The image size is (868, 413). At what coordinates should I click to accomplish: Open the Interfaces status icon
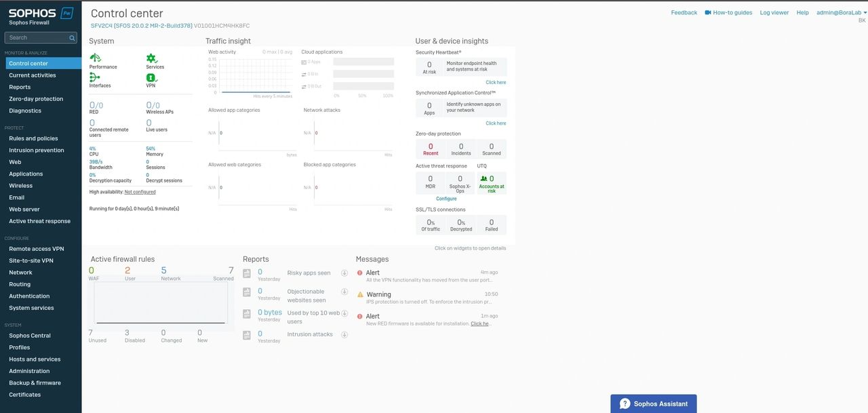point(95,77)
